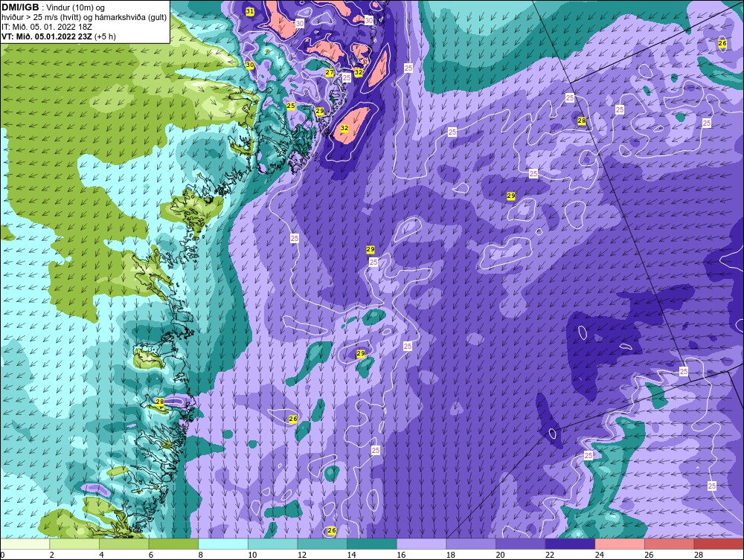Image resolution: width=744 pixels, height=560 pixels.
Task: Click the yellow 25 gust label near the fjords
Action: [x=291, y=106]
